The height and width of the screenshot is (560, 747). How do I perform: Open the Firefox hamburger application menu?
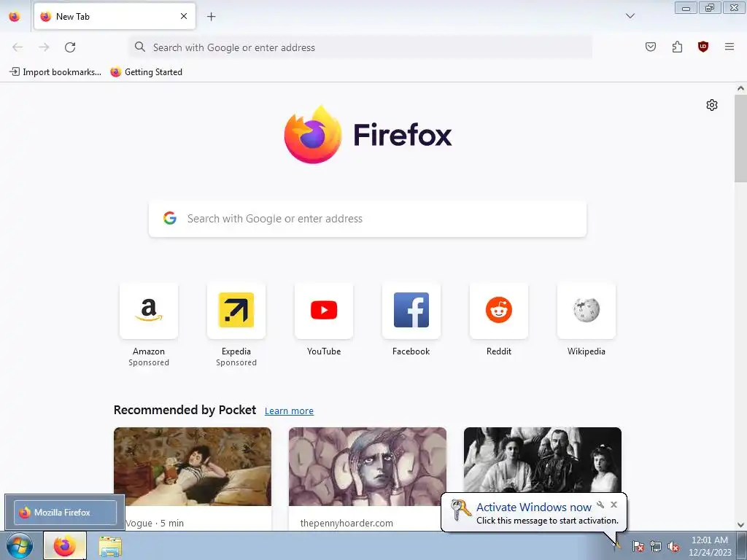click(729, 47)
